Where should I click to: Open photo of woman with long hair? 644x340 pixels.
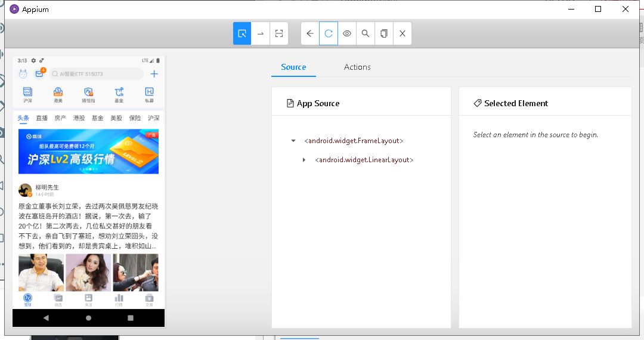coord(88,272)
